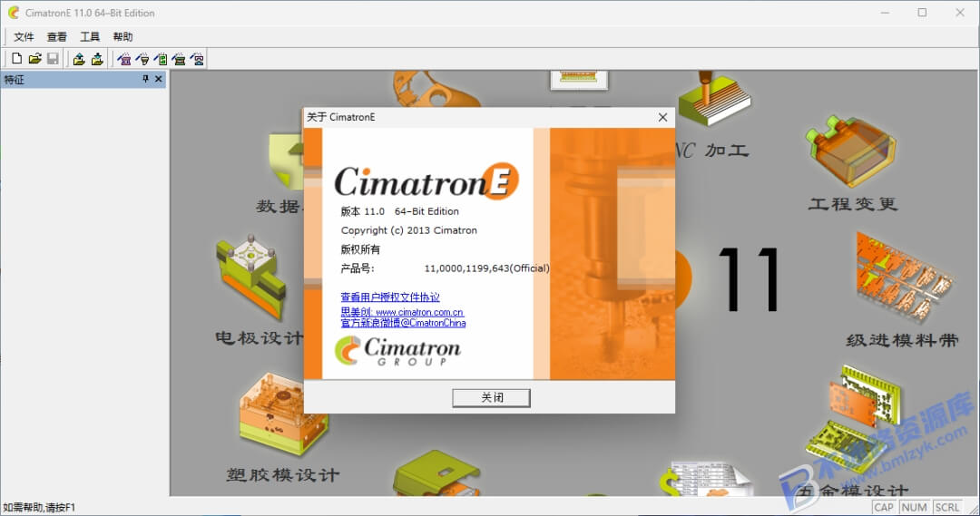Click the SCRL indicator in status bar
The image size is (980, 516).
tap(947, 507)
